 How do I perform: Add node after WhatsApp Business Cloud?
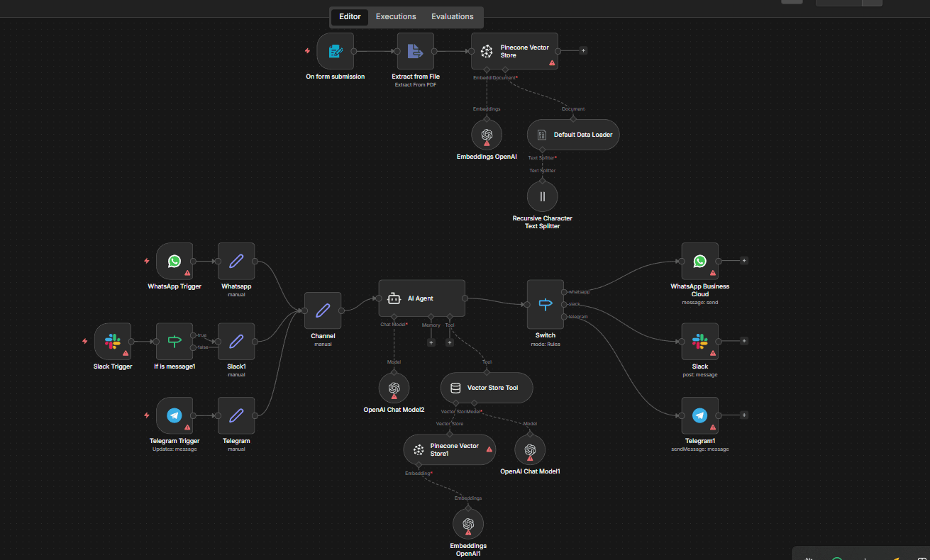[x=744, y=261]
